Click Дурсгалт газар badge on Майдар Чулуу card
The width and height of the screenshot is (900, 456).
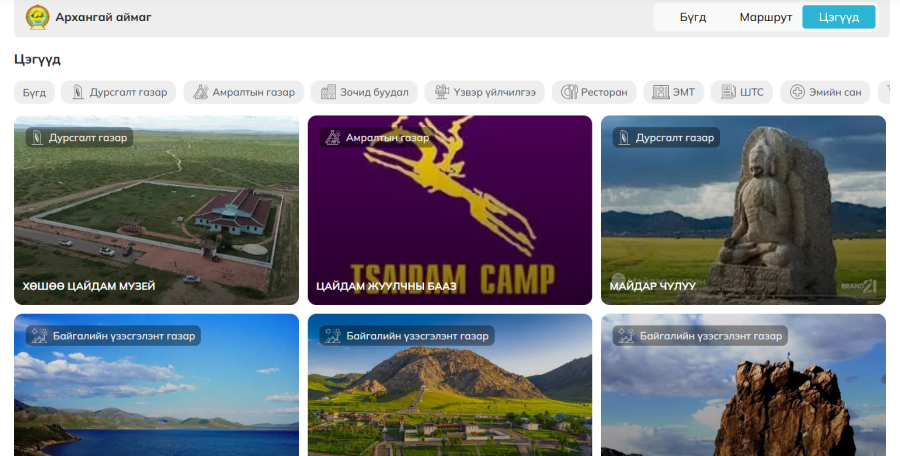666,138
